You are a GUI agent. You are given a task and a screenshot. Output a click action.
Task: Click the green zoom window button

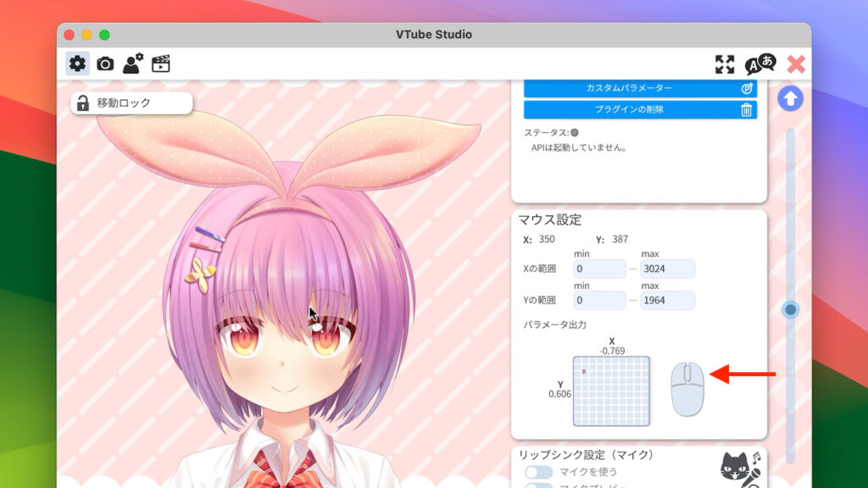pos(104,35)
